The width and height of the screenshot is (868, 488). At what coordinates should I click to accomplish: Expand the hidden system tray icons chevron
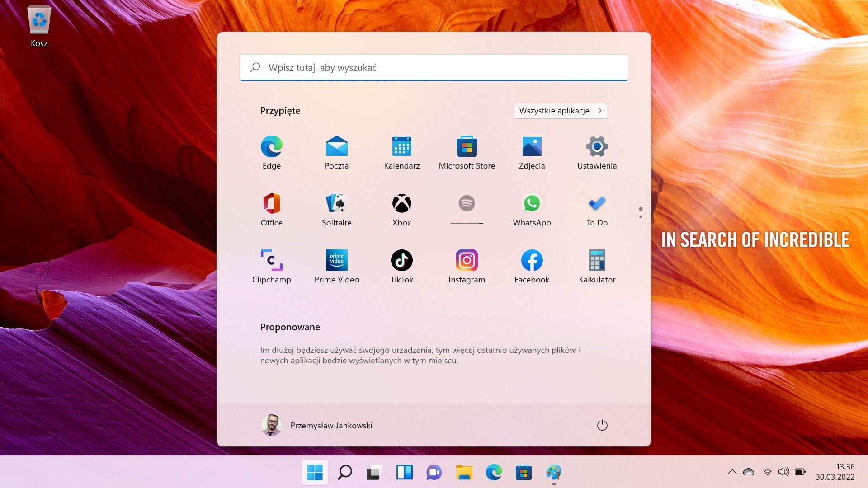(732, 472)
